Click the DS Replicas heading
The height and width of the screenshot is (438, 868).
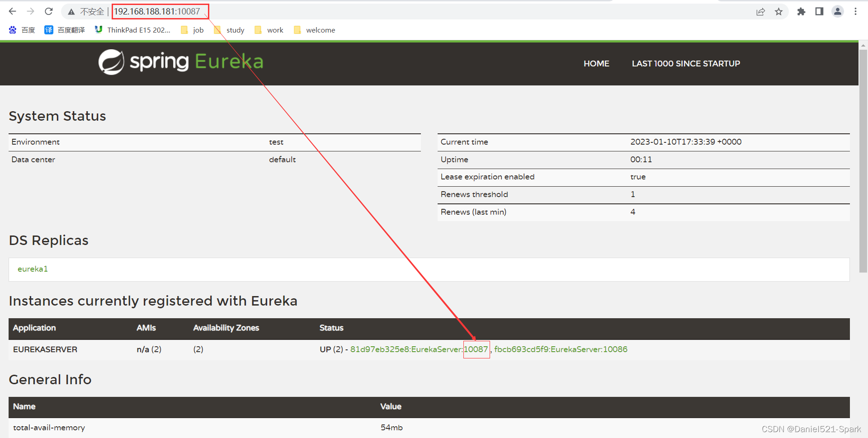point(49,240)
